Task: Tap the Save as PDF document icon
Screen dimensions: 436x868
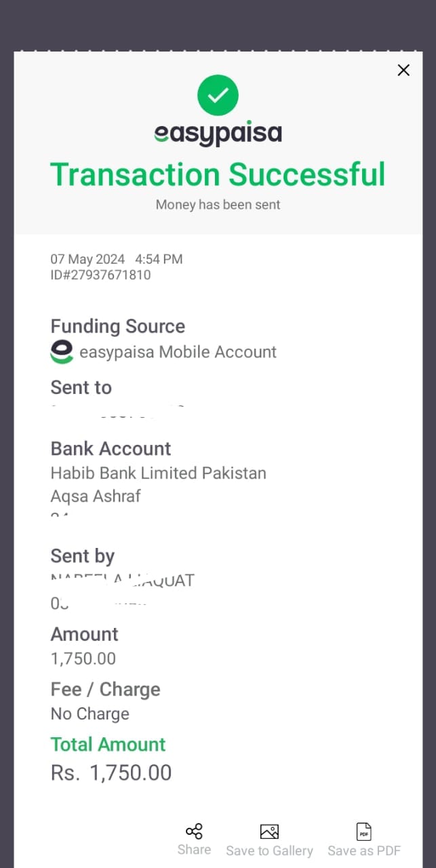Action: [x=364, y=831]
